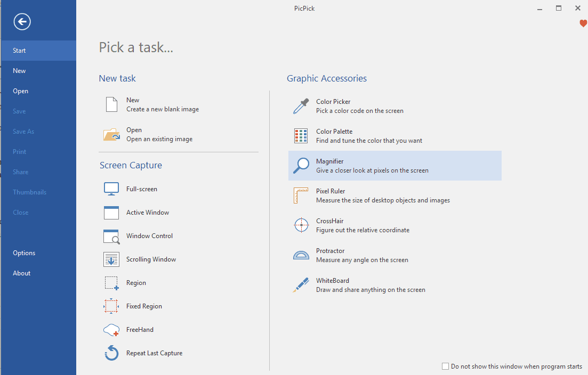Screen dimensions: 588x375
Task: Click the back arrow circle icon
Action: (x=22, y=21)
